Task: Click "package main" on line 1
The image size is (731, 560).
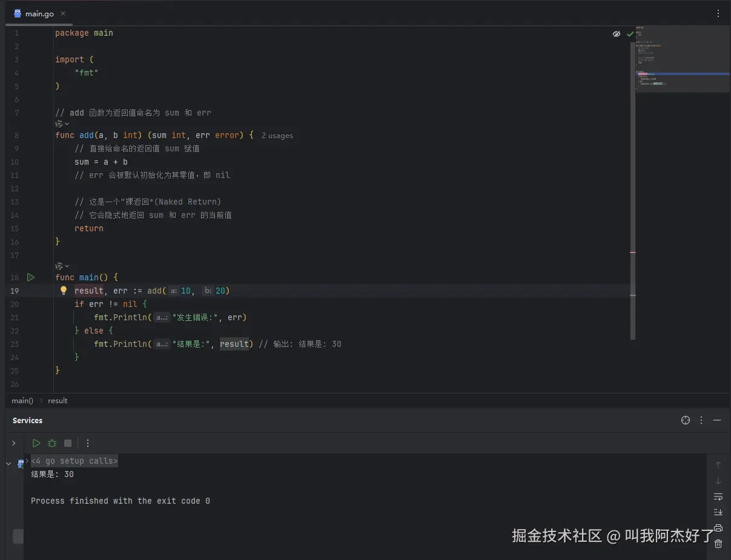Action: pyautogui.click(x=84, y=33)
